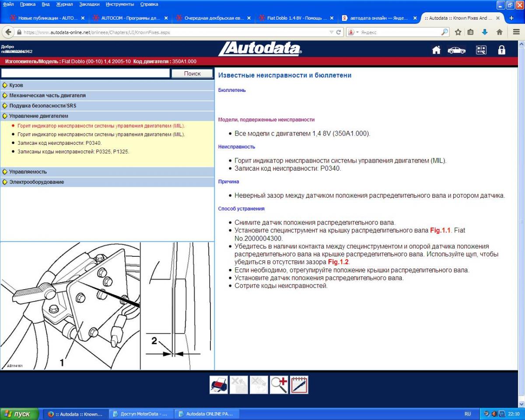The width and height of the screenshot is (525, 420).
Task: Click the Бюллетень heading text
Action: point(232,90)
